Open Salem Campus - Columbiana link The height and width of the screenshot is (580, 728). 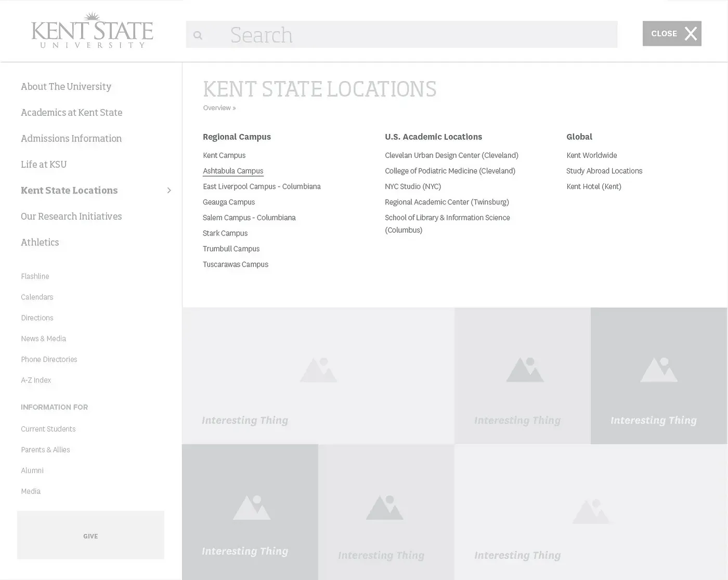point(249,217)
